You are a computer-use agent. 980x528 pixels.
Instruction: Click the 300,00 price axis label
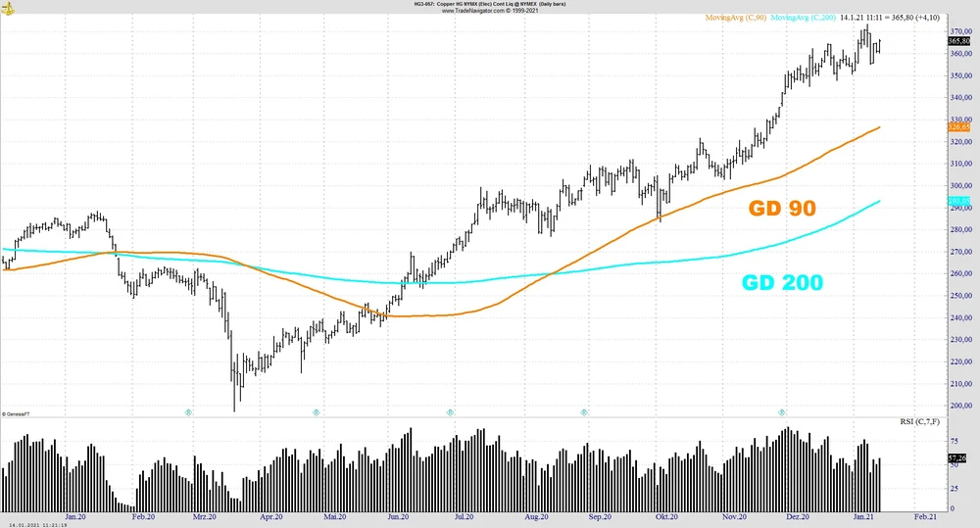959,186
